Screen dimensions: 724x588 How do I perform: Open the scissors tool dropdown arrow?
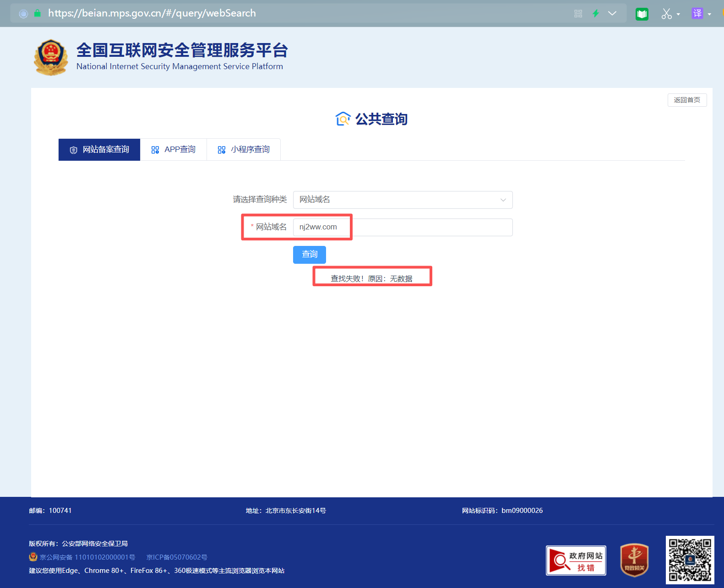[678, 14]
